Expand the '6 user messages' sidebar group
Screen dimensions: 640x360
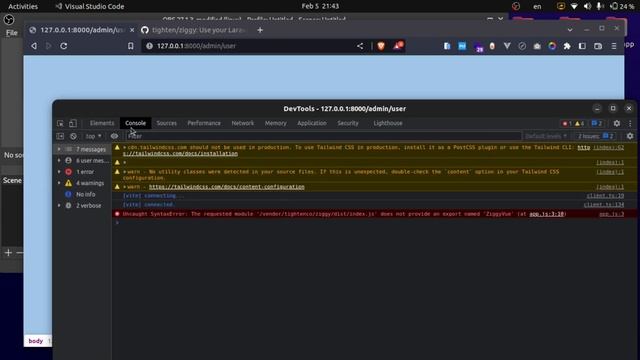coord(59,161)
